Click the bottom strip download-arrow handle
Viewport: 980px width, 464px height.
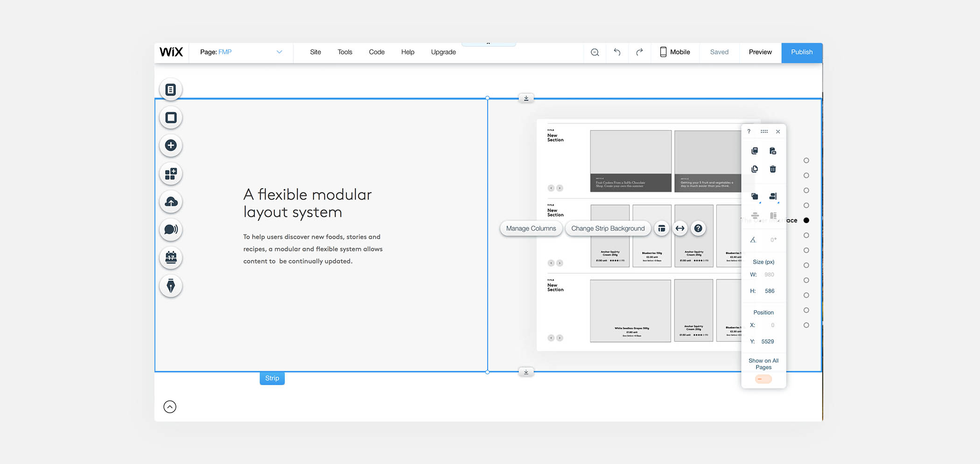tap(526, 372)
